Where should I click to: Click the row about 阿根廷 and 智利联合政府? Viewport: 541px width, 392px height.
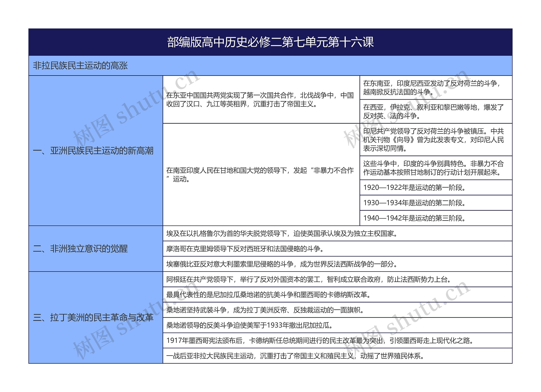click(x=337, y=279)
